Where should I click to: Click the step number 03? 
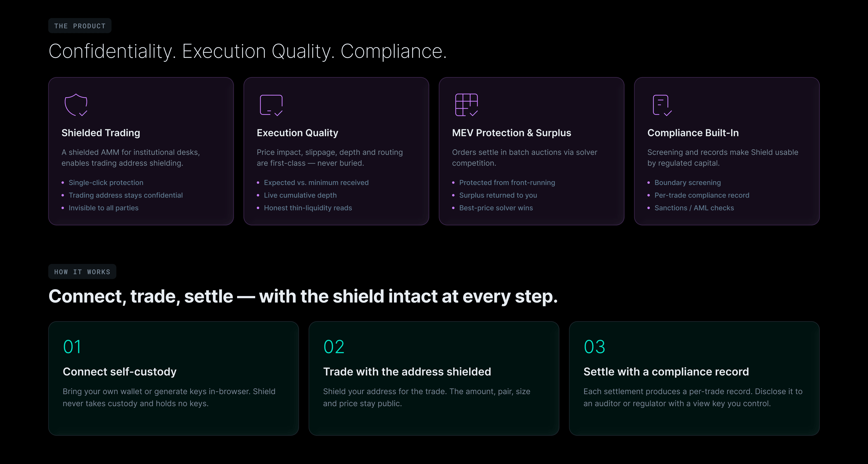pos(594,347)
